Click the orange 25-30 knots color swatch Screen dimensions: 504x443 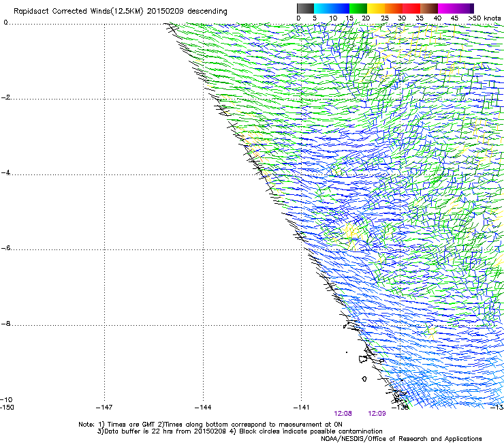click(394, 8)
